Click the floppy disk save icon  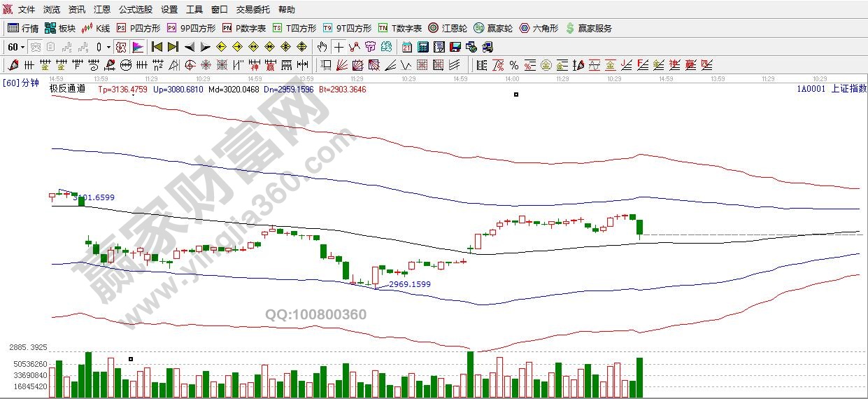pyautogui.click(x=455, y=47)
